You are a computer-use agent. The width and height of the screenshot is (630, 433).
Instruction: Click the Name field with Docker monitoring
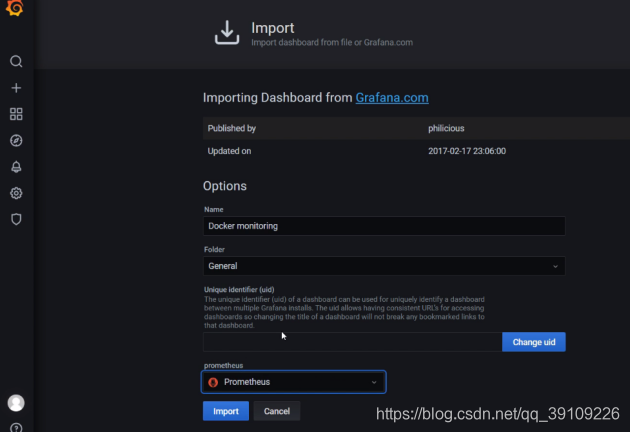pyautogui.click(x=384, y=226)
